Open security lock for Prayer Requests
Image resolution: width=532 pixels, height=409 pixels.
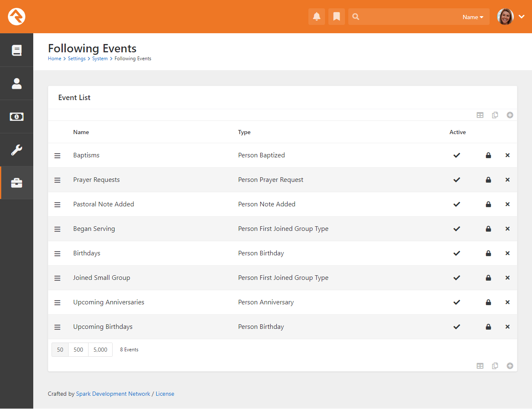(488, 180)
